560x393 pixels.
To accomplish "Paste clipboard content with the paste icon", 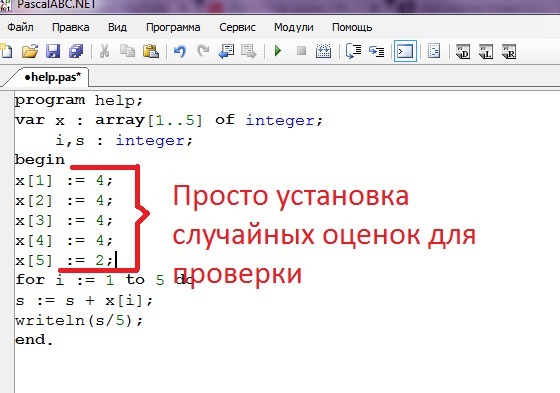I will (x=151, y=51).
